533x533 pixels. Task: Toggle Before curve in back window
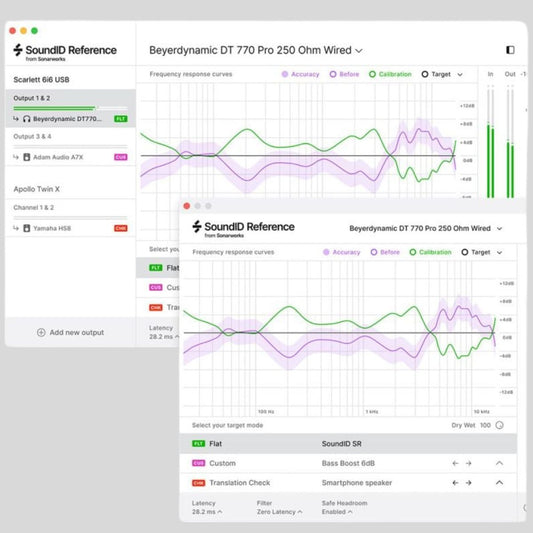[x=344, y=74]
